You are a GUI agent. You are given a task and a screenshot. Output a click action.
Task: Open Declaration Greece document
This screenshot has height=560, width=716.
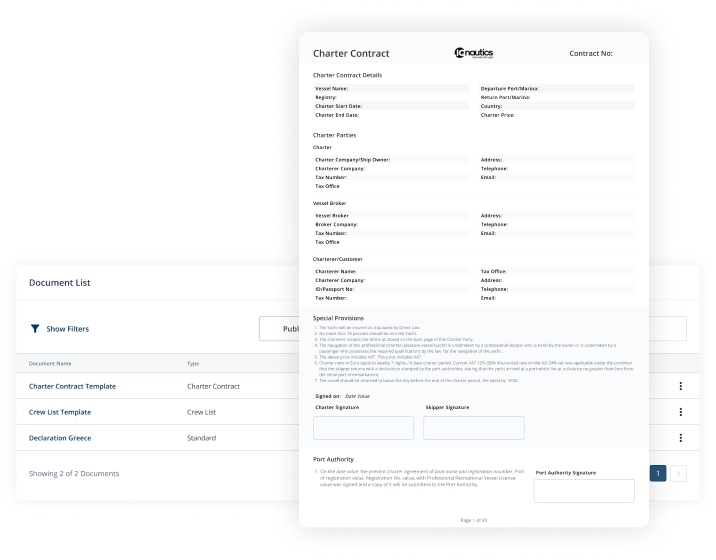pyautogui.click(x=60, y=438)
